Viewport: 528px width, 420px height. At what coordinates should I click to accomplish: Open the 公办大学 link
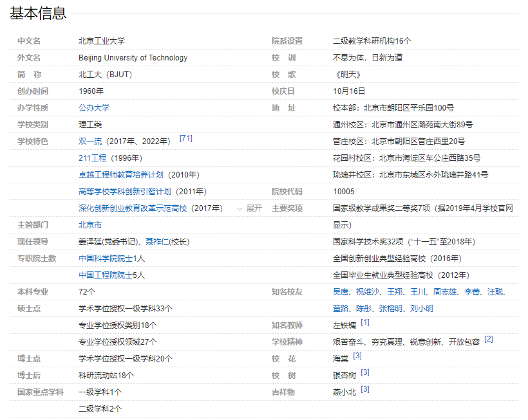coord(94,108)
